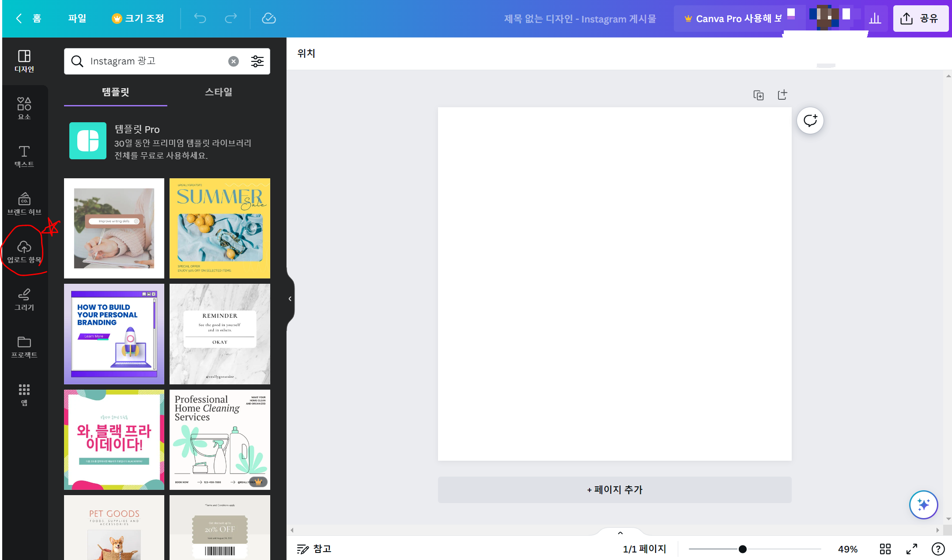The height and width of the screenshot is (560, 952).
Task: Open the 그리기 draw tool
Action: pyautogui.click(x=25, y=299)
